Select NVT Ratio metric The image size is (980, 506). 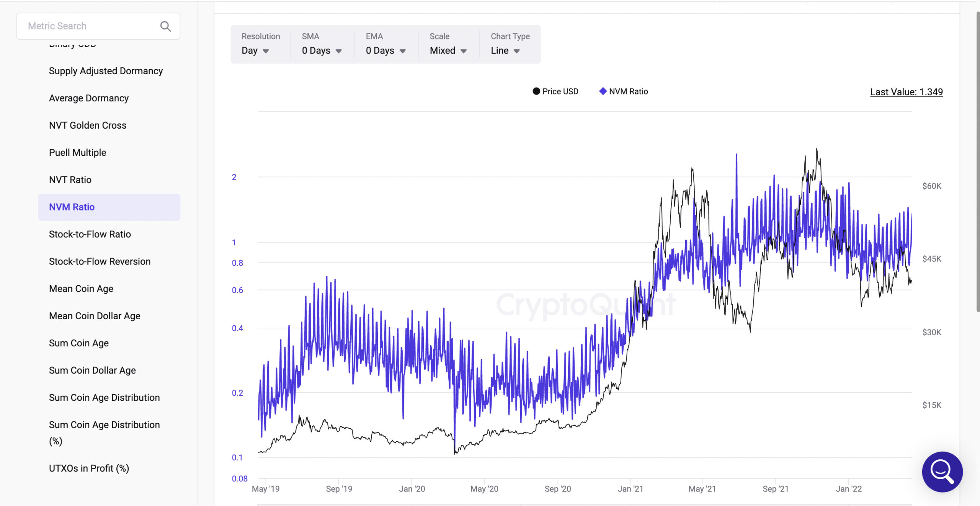coord(70,180)
